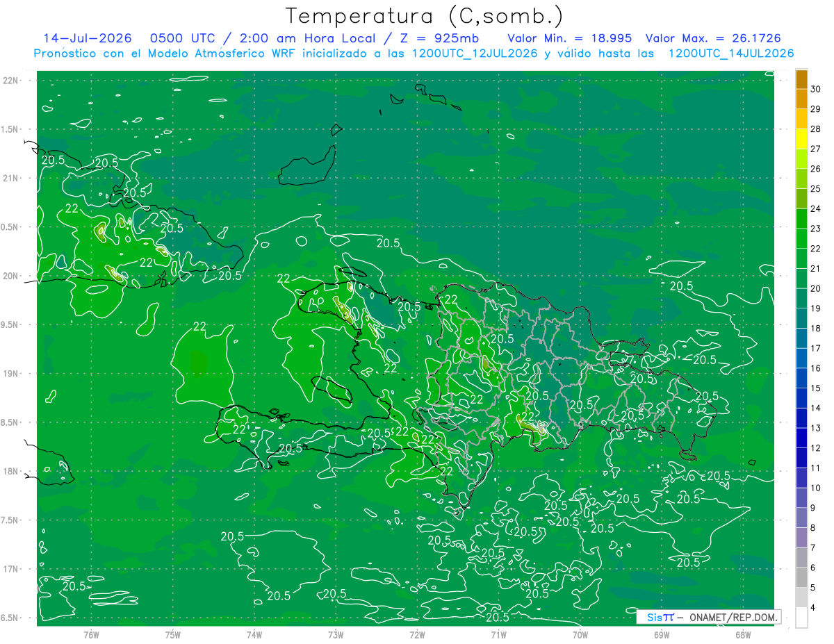The image size is (834, 644).
Task: Click the white swatch below legend value 4
Action: pyautogui.click(x=801, y=618)
